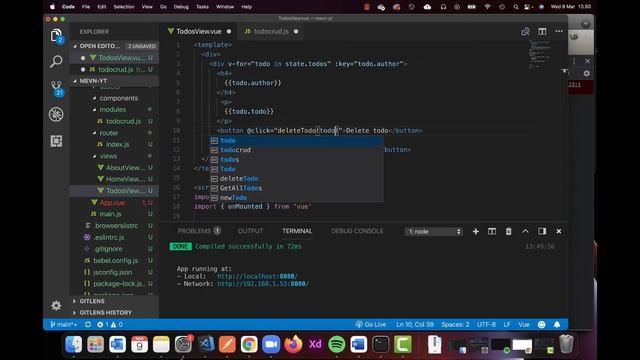The image size is (640, 360).
Task: Open the DEBUG CONSOLE panel tab
Action: coord(357,231)
